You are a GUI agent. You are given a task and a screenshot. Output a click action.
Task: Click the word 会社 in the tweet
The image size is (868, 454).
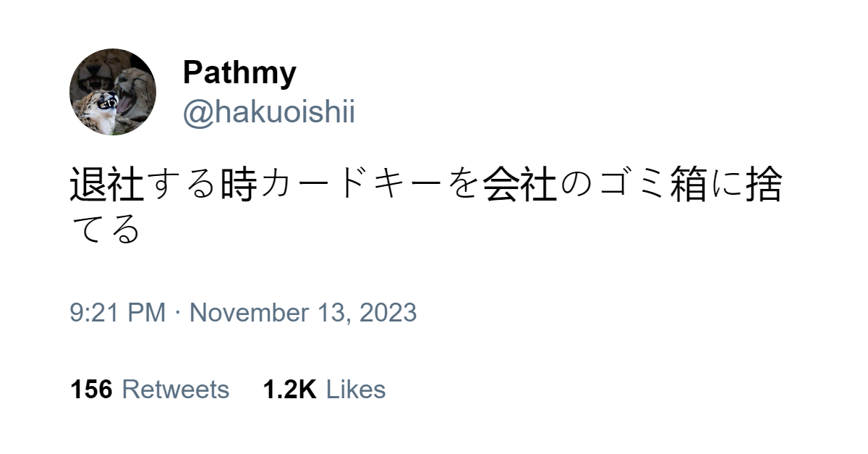(x=521, y=185)
